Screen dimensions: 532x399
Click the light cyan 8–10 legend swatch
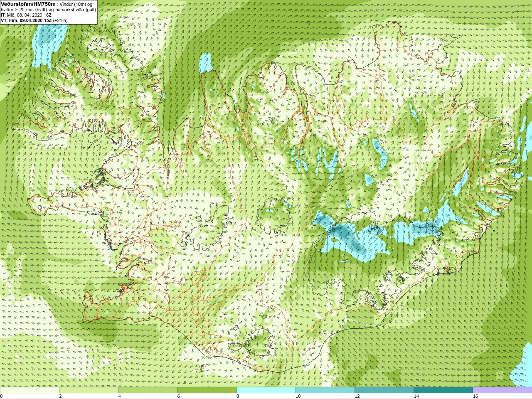pos(266,390)
